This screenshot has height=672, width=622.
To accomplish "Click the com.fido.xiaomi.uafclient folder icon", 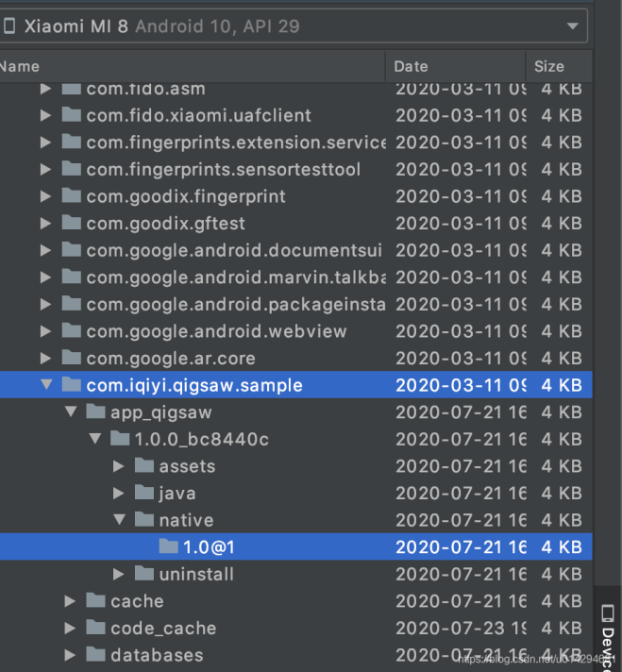I will (x=71, y=115).
